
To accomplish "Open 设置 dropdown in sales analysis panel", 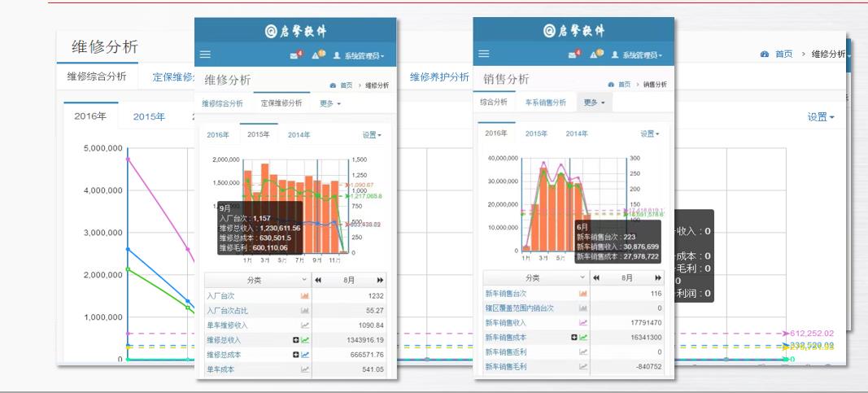I will [648, 133].
